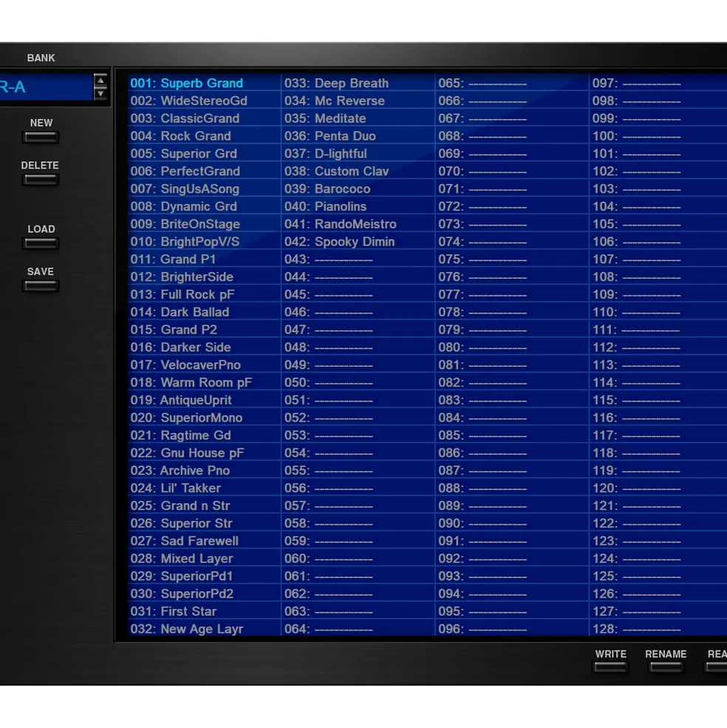
Task: Select patch 015: Grand P2
Action: tap(204, 330)
